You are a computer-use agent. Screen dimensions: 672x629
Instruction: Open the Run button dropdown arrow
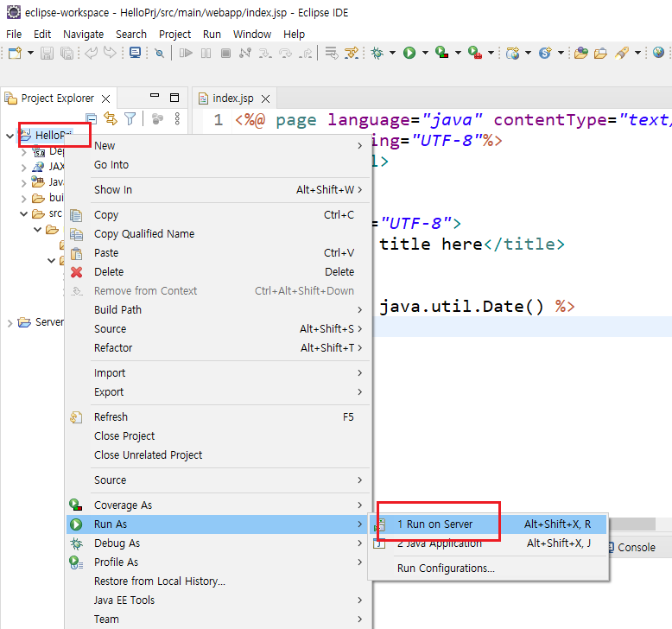point(425,53)
